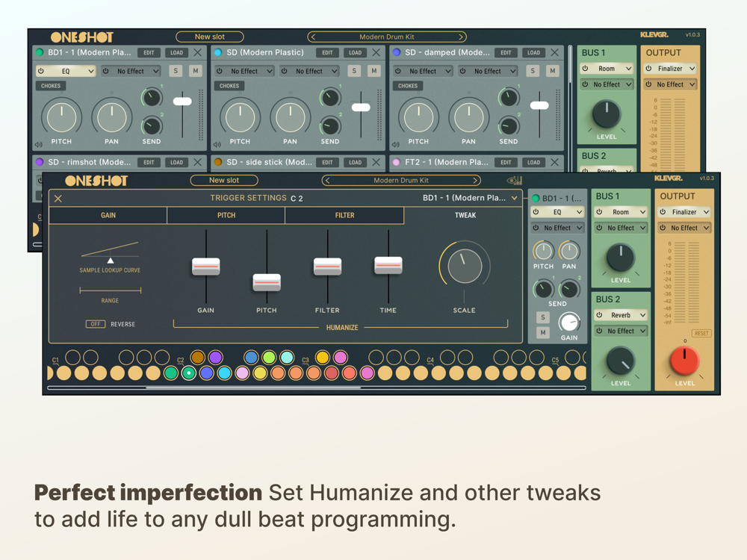Click EDIT on SD - side stick slot
The width and height of the screenshot is (747, 560).
coord(327,162)
